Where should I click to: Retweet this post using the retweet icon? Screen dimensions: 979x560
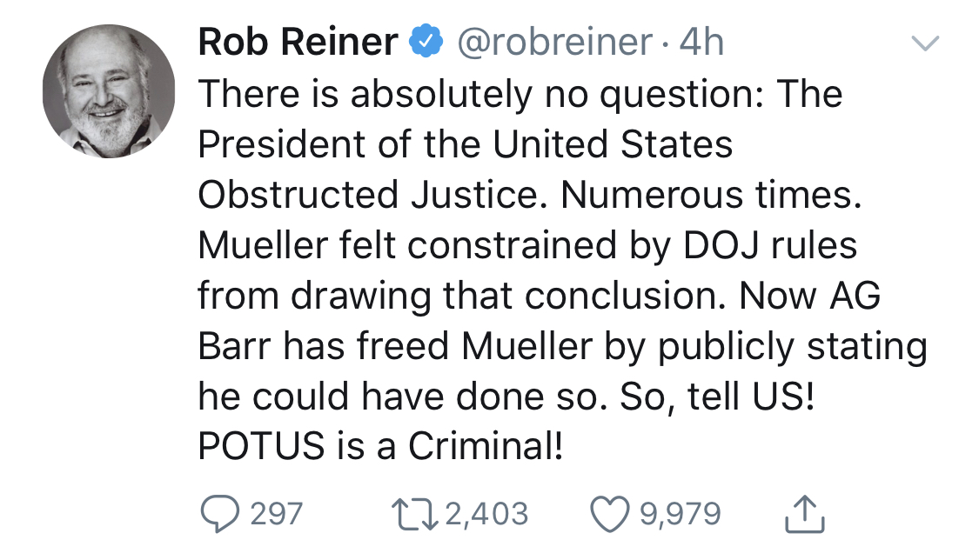click(414, 514)
